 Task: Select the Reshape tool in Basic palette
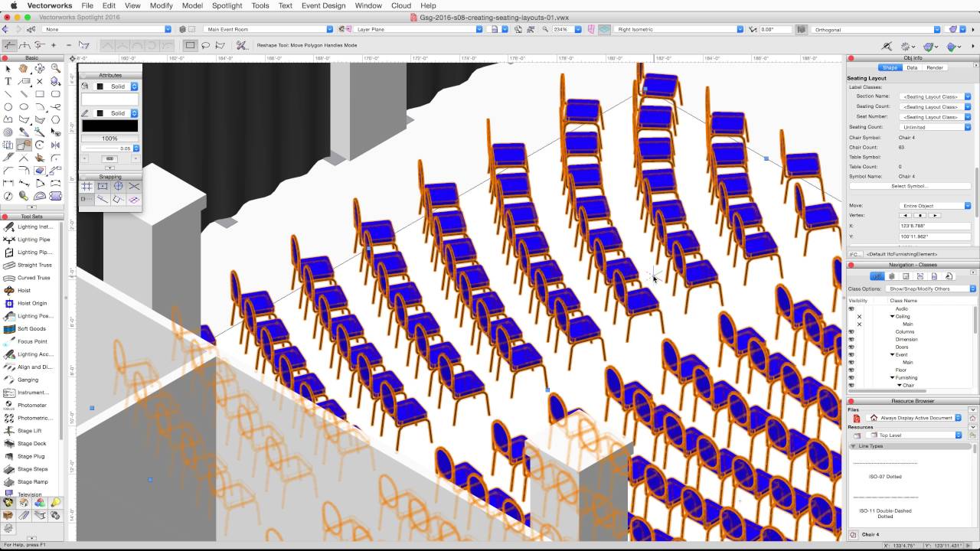click(x=24, y=145)
